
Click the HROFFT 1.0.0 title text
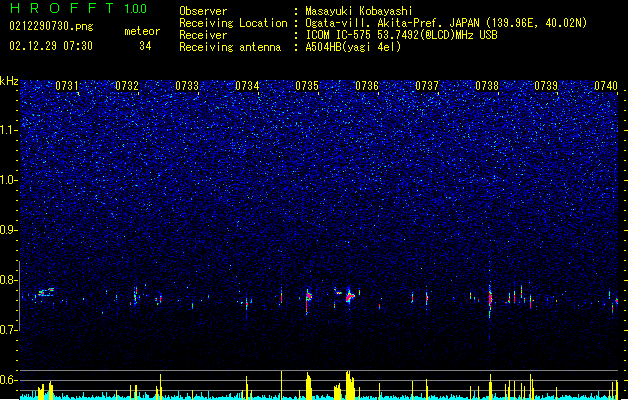point(78,8)
